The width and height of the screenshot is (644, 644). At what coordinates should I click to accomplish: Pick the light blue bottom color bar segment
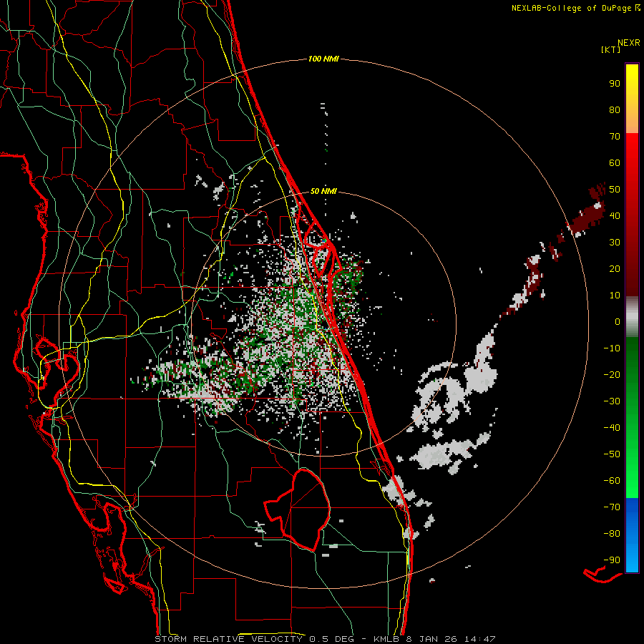(x=632, y=560)
